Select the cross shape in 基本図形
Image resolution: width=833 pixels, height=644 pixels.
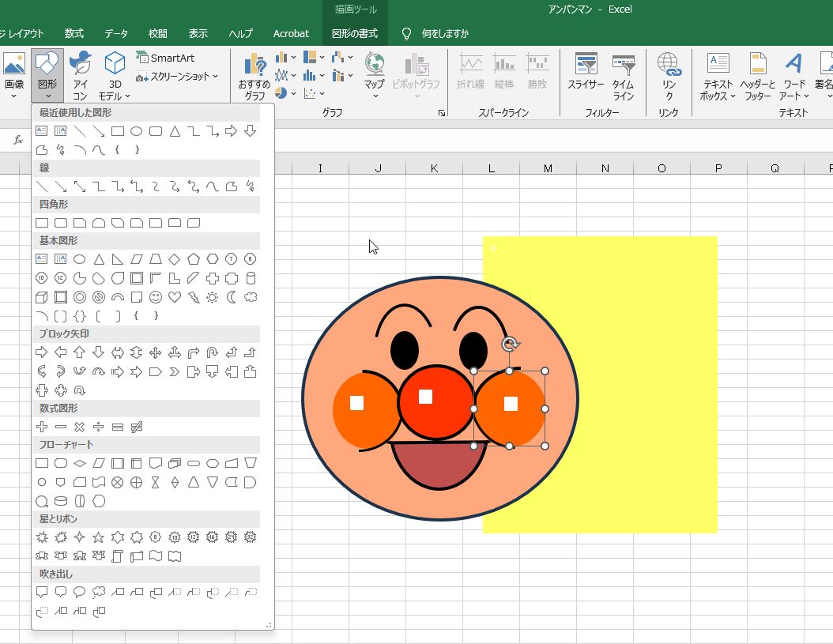click(212, 278)
